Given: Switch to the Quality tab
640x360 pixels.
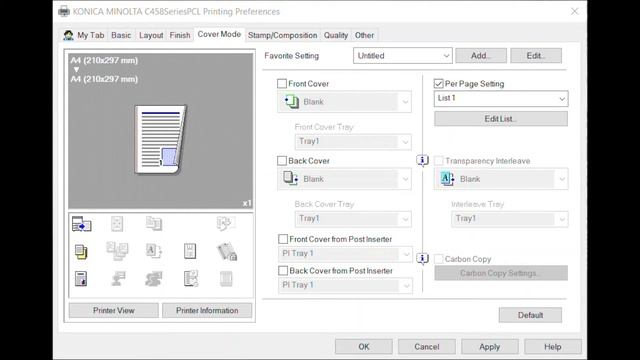Looking at the screenshot, I should 336,35.
